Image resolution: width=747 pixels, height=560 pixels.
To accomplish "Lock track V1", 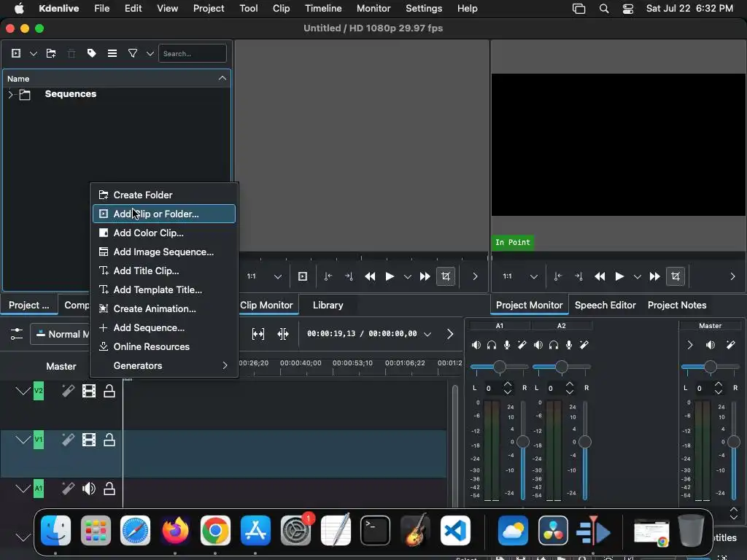I will click(109, 440).
